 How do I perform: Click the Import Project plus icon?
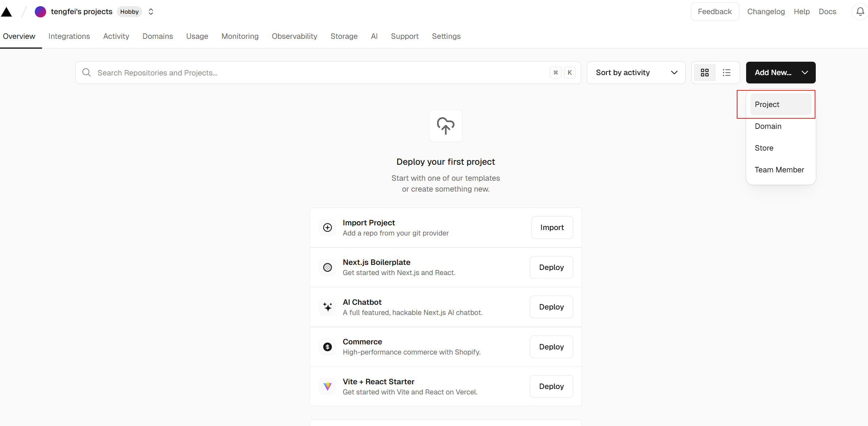328,228
